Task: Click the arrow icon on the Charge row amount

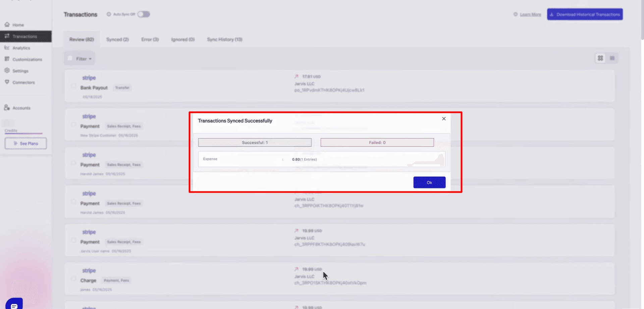Action: click(x=297, y=269)
